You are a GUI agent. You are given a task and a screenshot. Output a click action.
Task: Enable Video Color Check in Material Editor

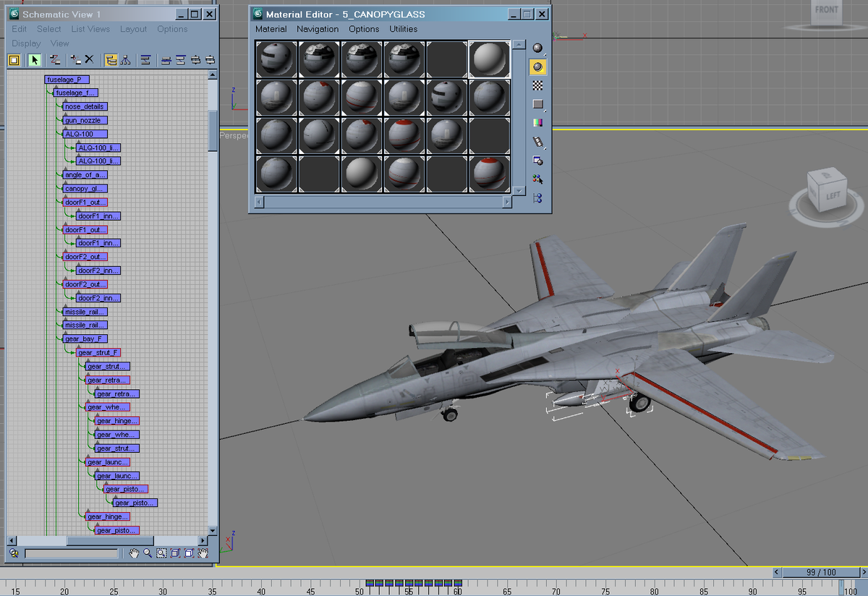537,123
